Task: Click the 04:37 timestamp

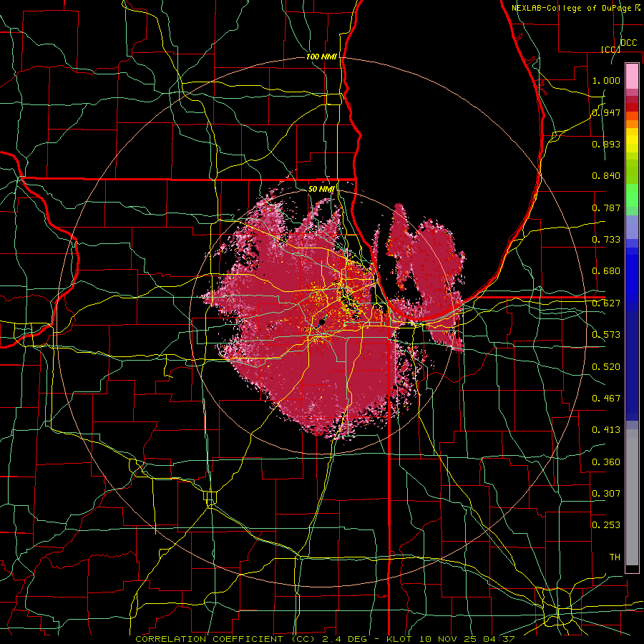Action: (x=499, y=639)
